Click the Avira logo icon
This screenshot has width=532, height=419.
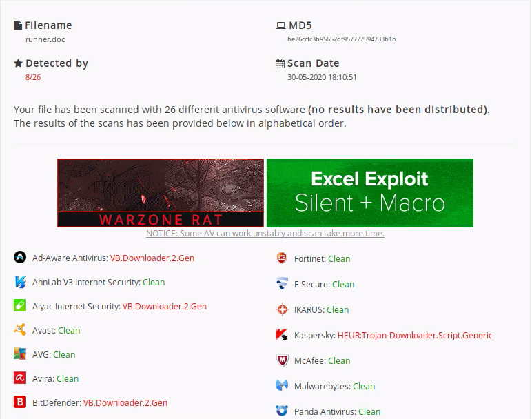20,378
